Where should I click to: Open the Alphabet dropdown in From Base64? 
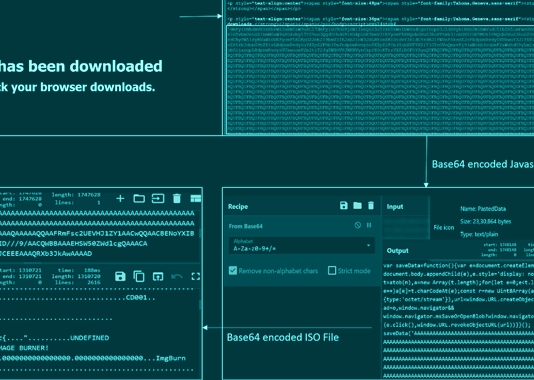click(301, 245)
